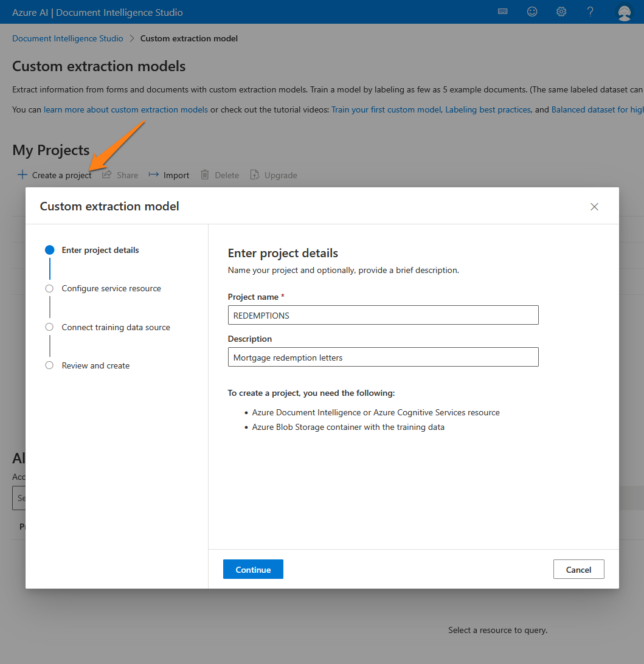Open Labeling best practices link
Screen dimensions: 644x664
click(x=488, y=109)
